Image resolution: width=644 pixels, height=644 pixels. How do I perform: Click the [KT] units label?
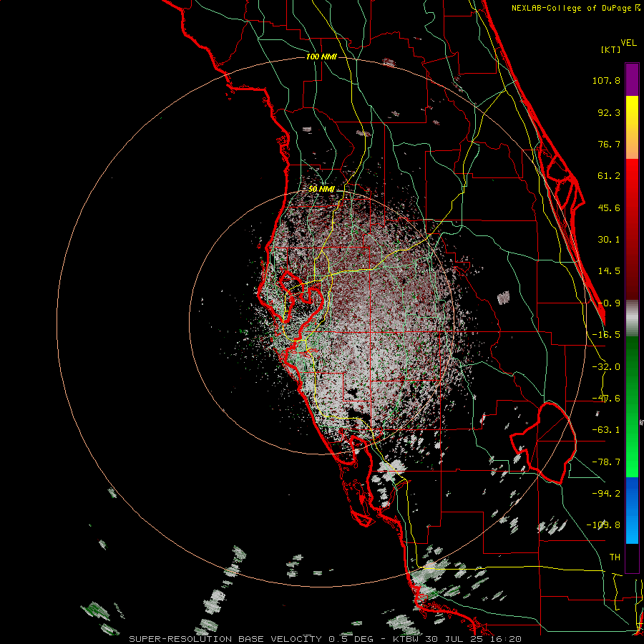click(611, 49)
